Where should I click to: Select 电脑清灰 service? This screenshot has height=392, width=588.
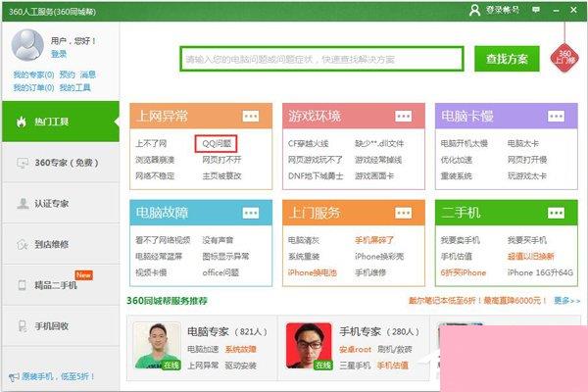[304, 240]
